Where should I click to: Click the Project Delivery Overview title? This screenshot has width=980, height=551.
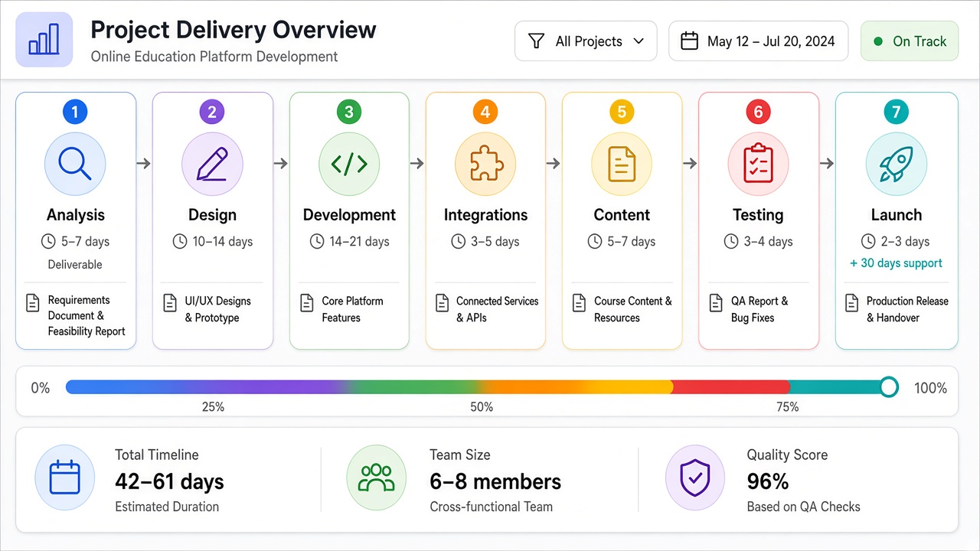[x=234, y=30]
